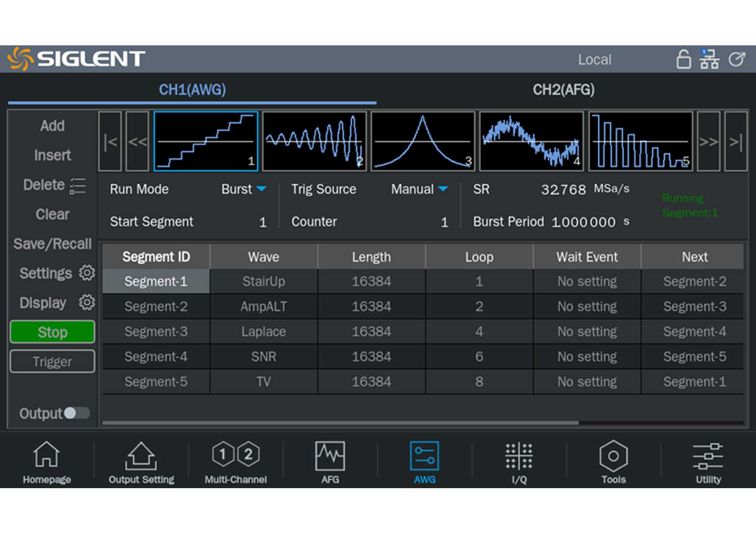Click the lock icon in header

(683, 59)
